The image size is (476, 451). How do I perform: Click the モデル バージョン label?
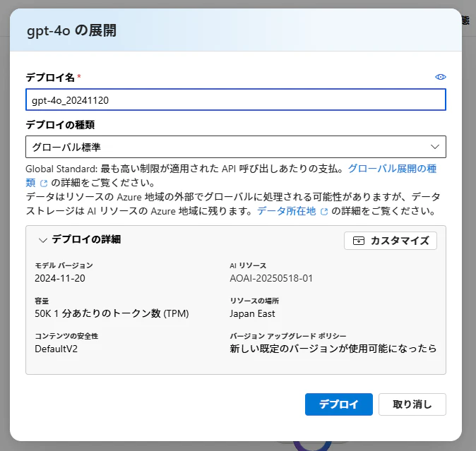(x=64, y=265)
